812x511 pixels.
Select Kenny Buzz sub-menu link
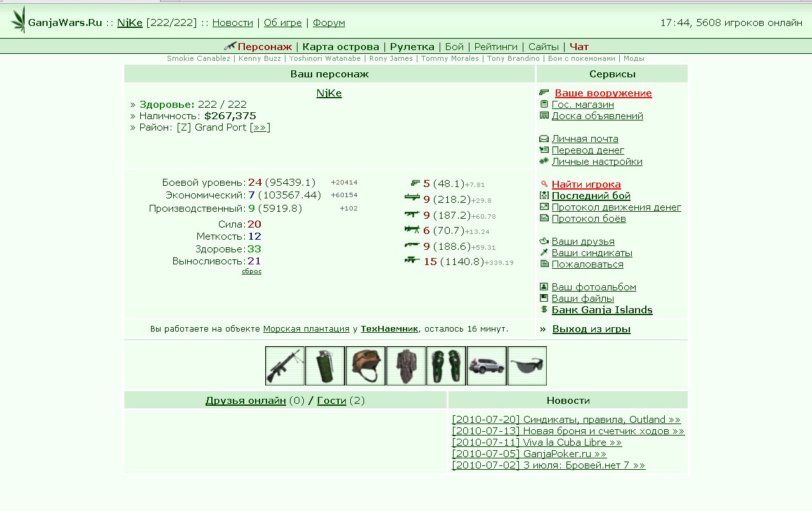[x=259, y=58]
